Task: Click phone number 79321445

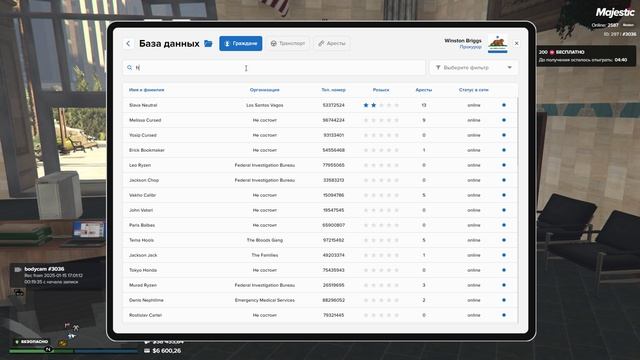Action: tap(333, 315)
